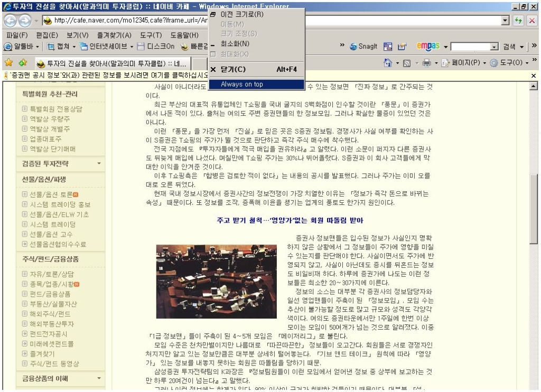Viewport: 541px width, 392px height.
Task: Close the yellow information bar
Action: [x=534, y=76]
